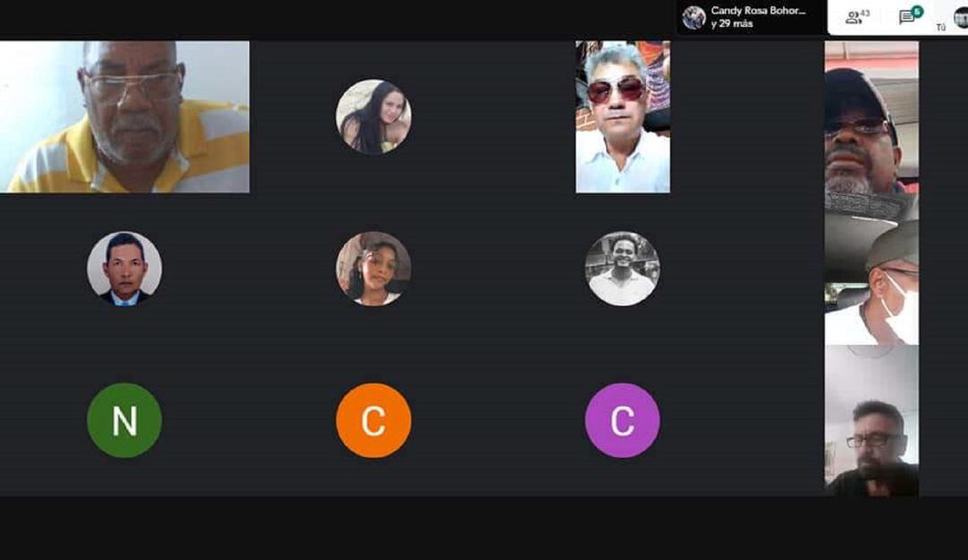
Task: Select the purple C participant avatar
Action: pos(622,420)
